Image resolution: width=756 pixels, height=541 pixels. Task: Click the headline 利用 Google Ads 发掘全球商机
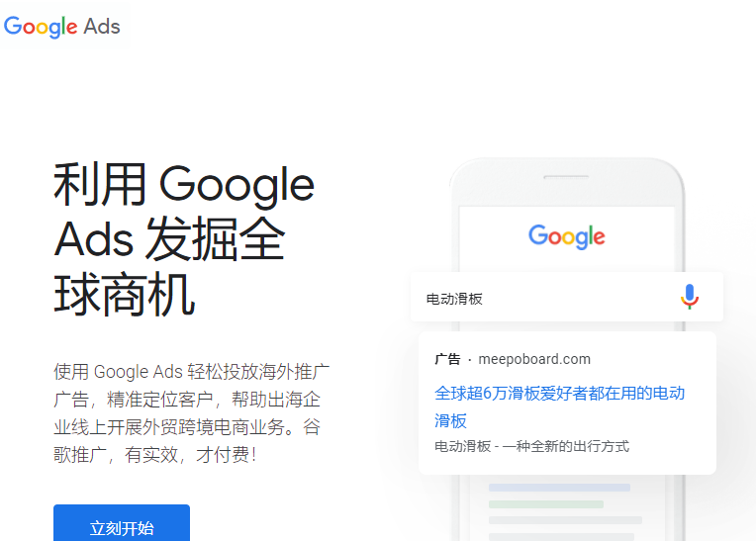pyautogui.click(x=184, y=239)
